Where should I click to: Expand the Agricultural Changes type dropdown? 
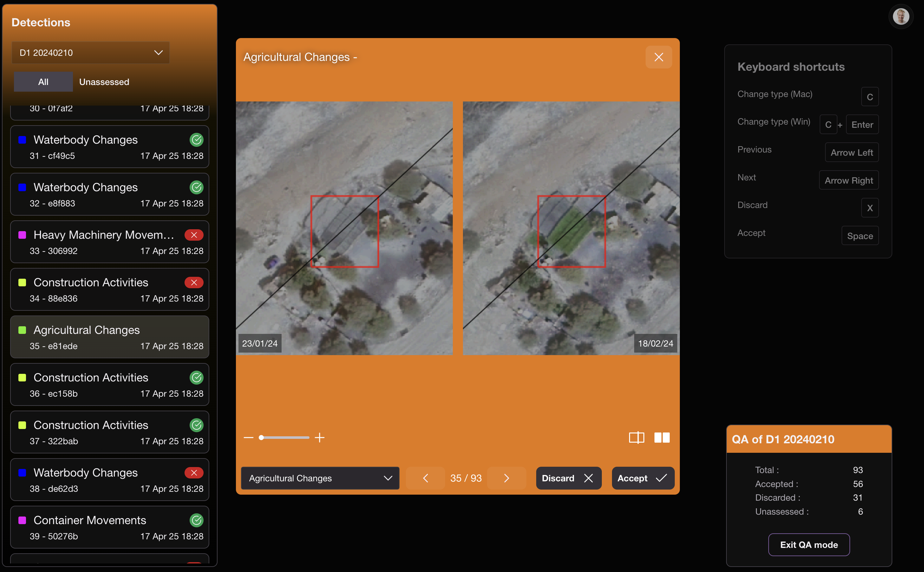click(x=320, y=478)
